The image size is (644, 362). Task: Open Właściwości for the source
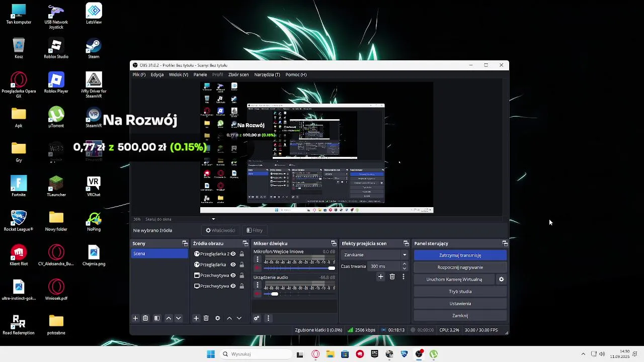(x=220, y=230)
